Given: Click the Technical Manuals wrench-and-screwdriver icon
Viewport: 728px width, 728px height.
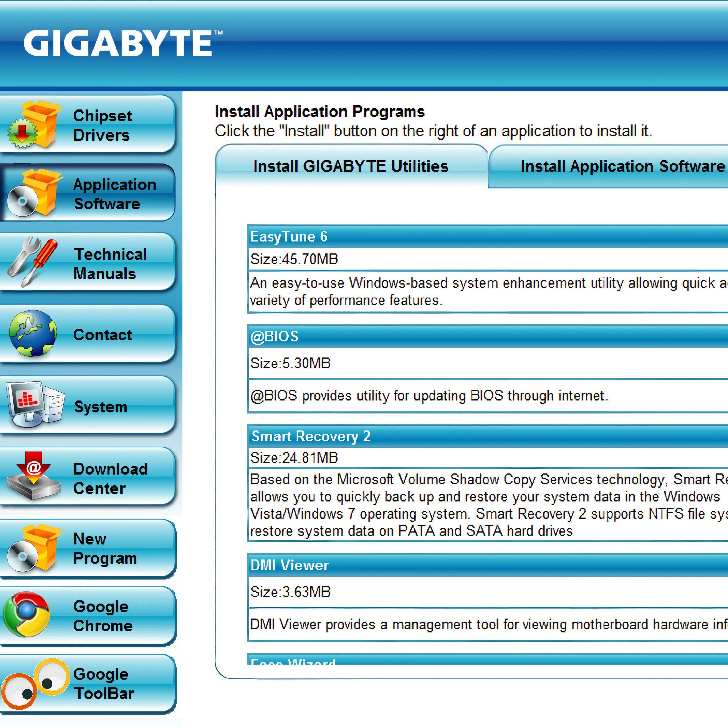Looking at the screenshot, I should (x=33, y=262).
